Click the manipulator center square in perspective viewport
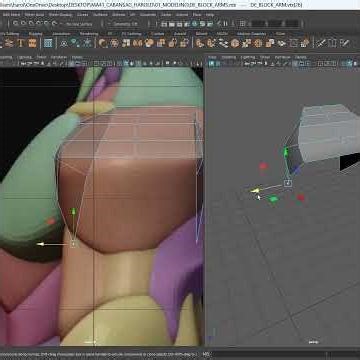This screenshot has width=360, height=360. click(x=288, y=183)
